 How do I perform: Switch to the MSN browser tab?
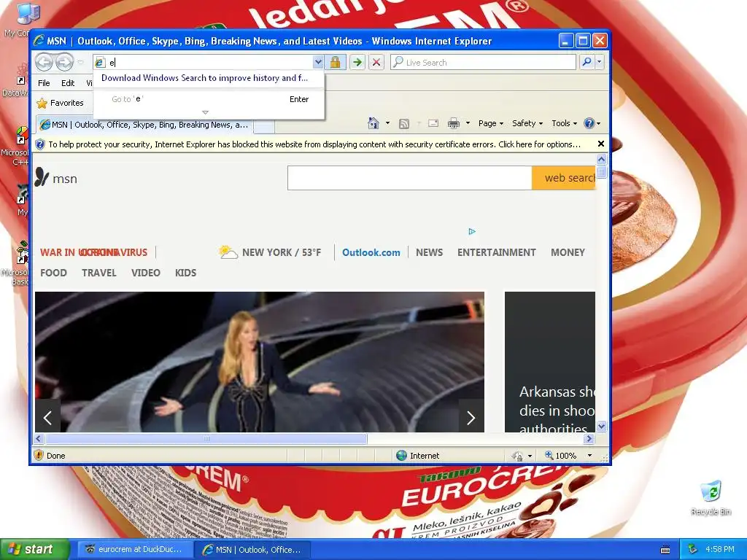(144, 125)
